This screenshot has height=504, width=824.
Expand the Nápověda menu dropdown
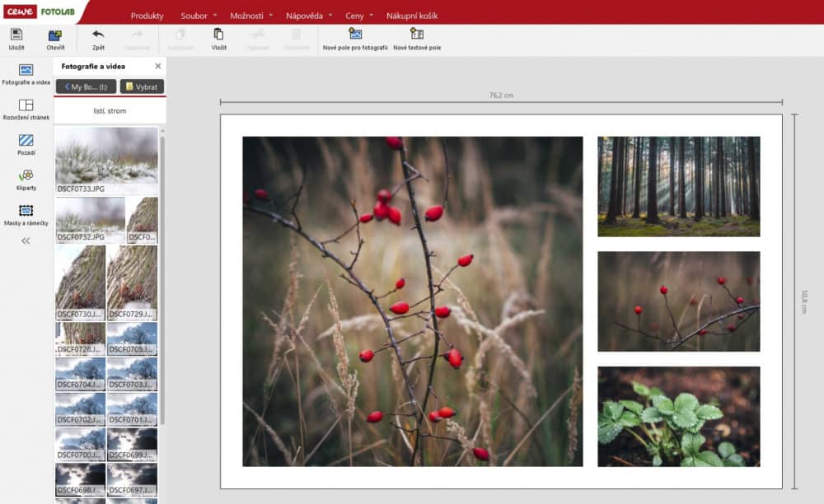[309, 16]
